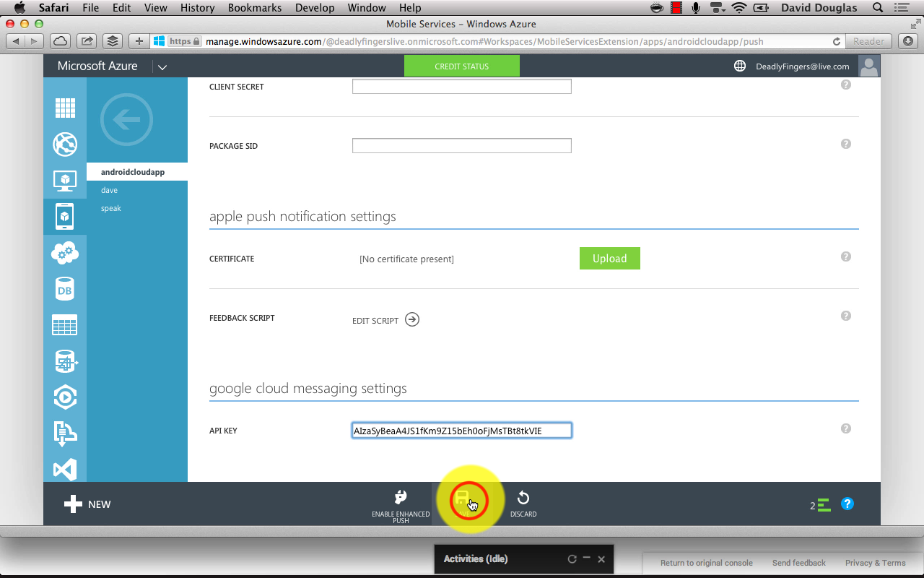
Task: Click help icon beside Feedback Script
Action: (x=846, y=316)
